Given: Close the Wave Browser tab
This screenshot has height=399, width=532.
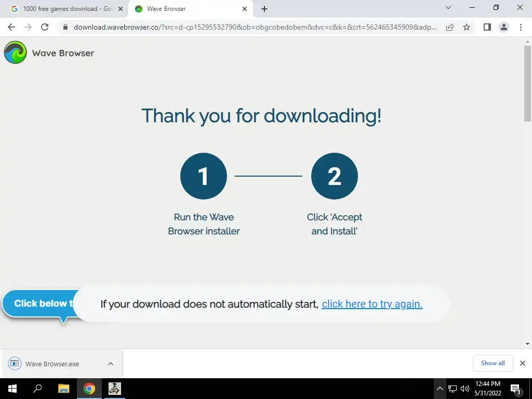Looking at the screenshot, I should [x=245, y=9].
